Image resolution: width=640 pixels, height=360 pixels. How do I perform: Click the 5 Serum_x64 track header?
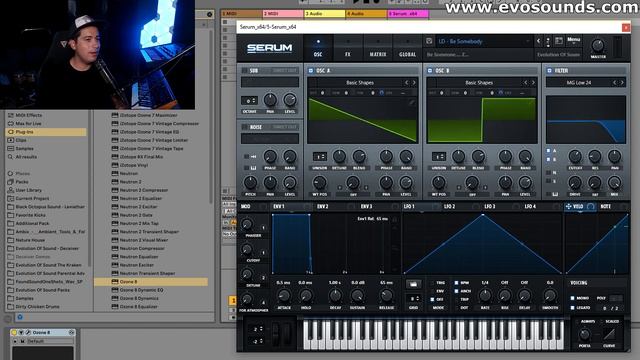coord(408,14)
